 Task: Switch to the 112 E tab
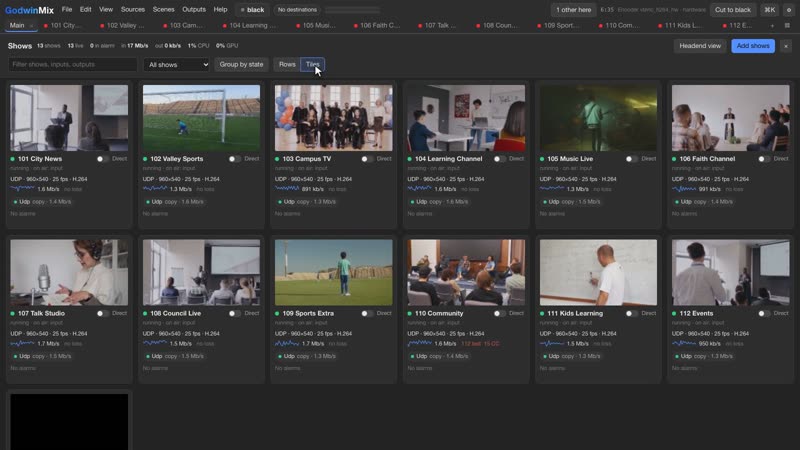(x=737, y=26)
